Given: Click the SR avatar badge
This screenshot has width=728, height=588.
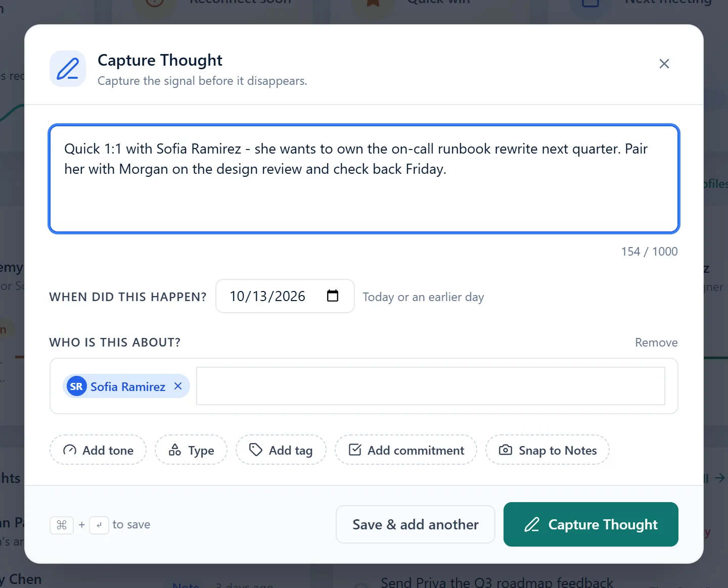Looking at the screenshot, I should coord(76,386).
